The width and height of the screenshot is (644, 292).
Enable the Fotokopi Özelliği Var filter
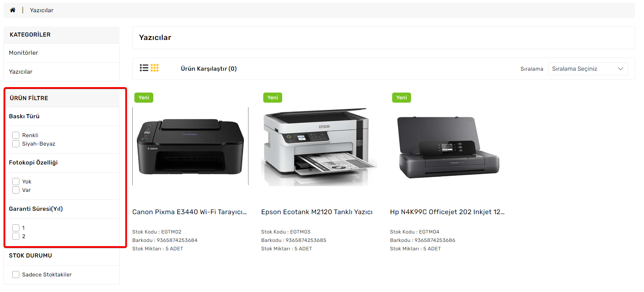[x=16, y=190]
